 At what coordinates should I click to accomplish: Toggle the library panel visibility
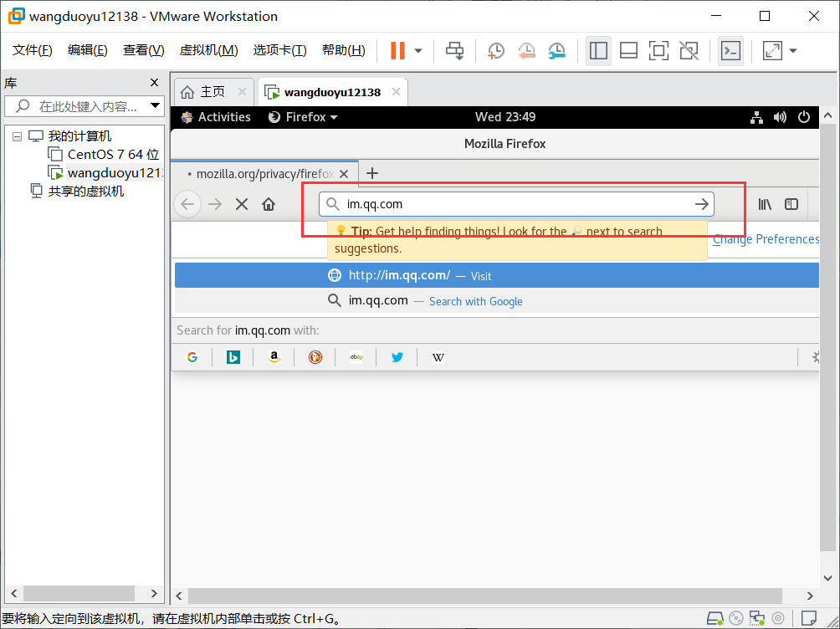tap(598, 50)
